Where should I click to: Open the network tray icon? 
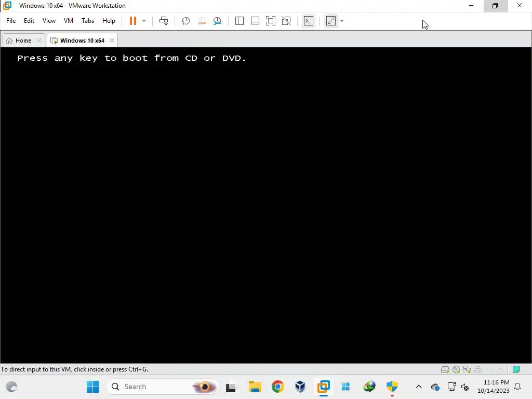[451, 387]
